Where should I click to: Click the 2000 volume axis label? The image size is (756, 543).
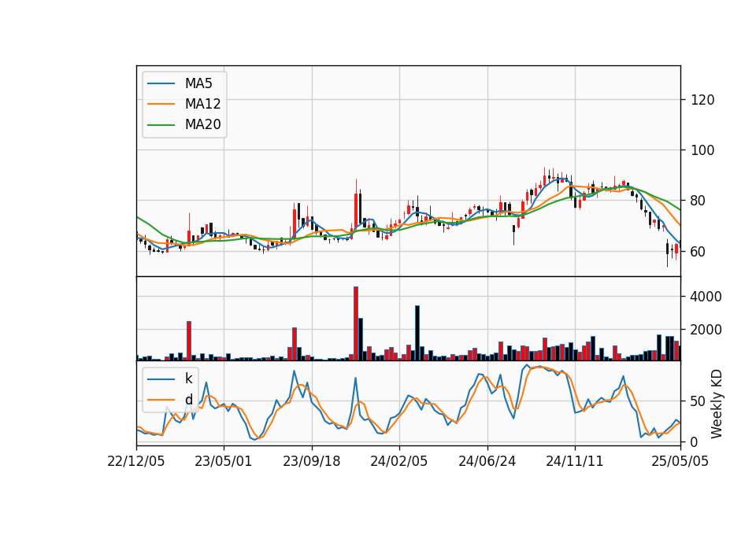[706, 330]
